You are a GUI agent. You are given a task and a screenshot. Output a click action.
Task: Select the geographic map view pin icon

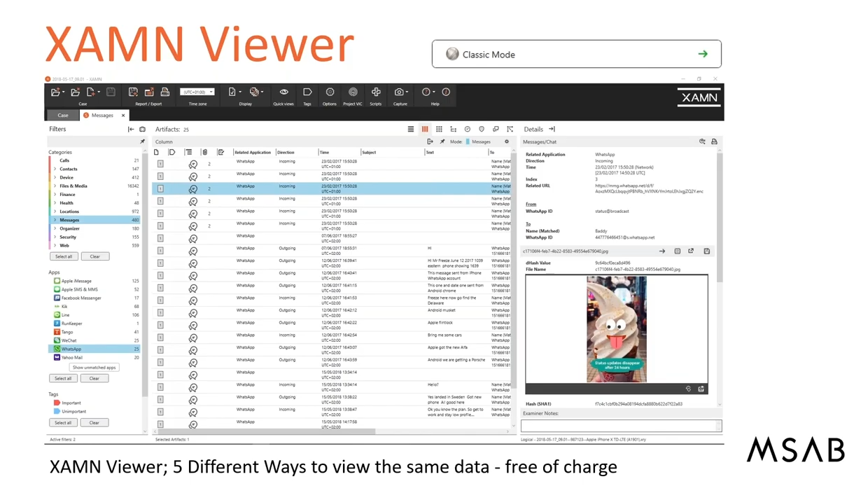pyautogui.click(x=482, y=130)
